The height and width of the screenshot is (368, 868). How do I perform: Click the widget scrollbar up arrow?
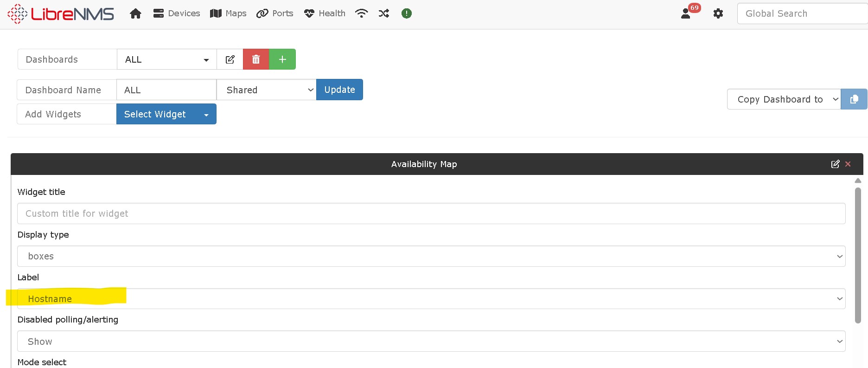[858, 181]
